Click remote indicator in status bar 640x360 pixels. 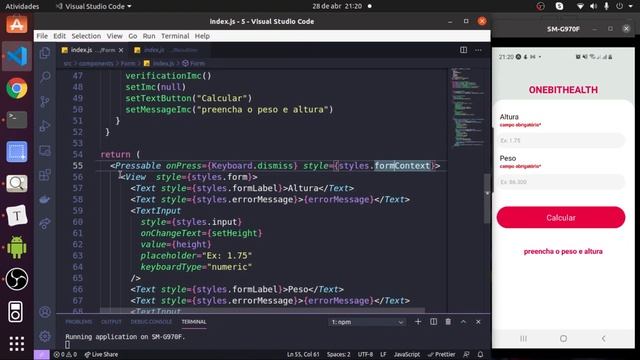point(42,354)
